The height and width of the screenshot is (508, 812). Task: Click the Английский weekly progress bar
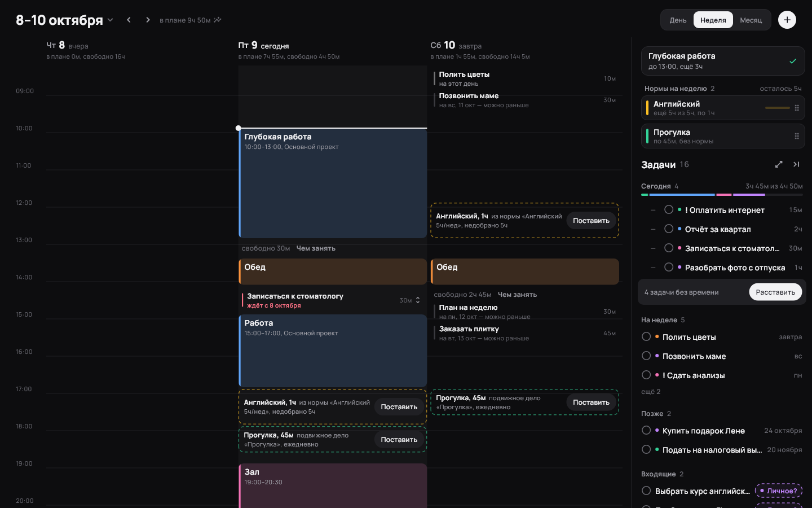tap(778, 108)
